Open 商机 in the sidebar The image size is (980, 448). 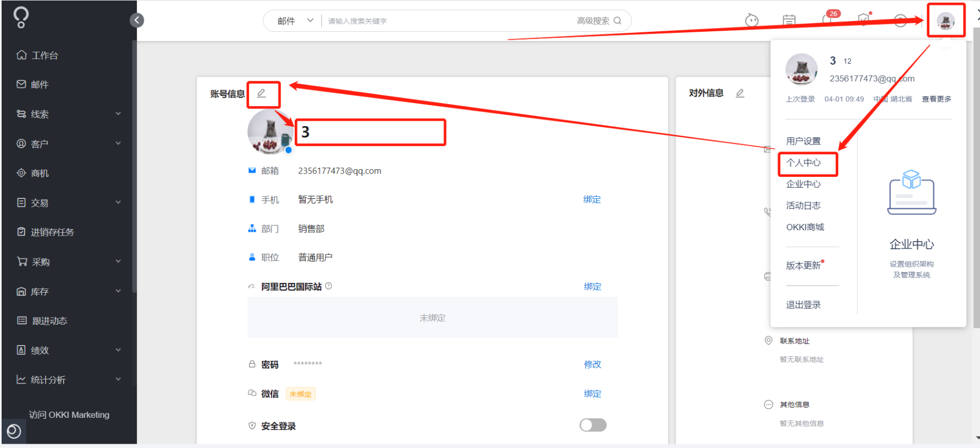pyautogui.click(x=39, y=173)
